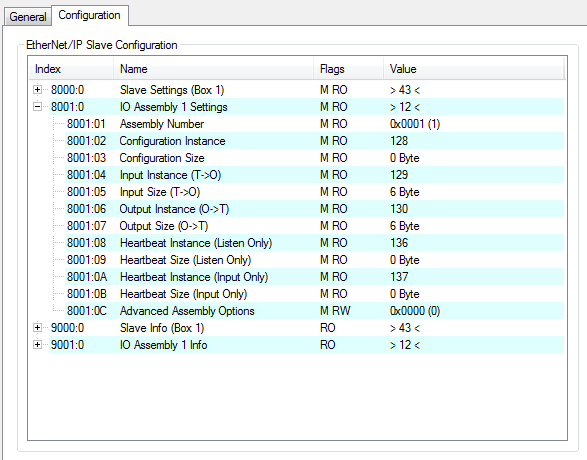Click the value 0x0001 (1)
This screenshot has width=587, height=460.
tap(415, 124)
